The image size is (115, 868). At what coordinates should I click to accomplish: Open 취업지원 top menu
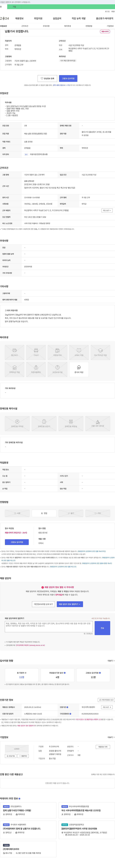pos(38,19)
